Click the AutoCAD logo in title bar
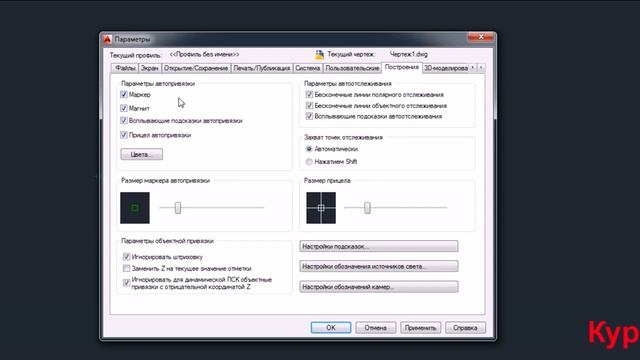Image resolution: width=640 pixels, height=360 pixels. tap(107, 39)
